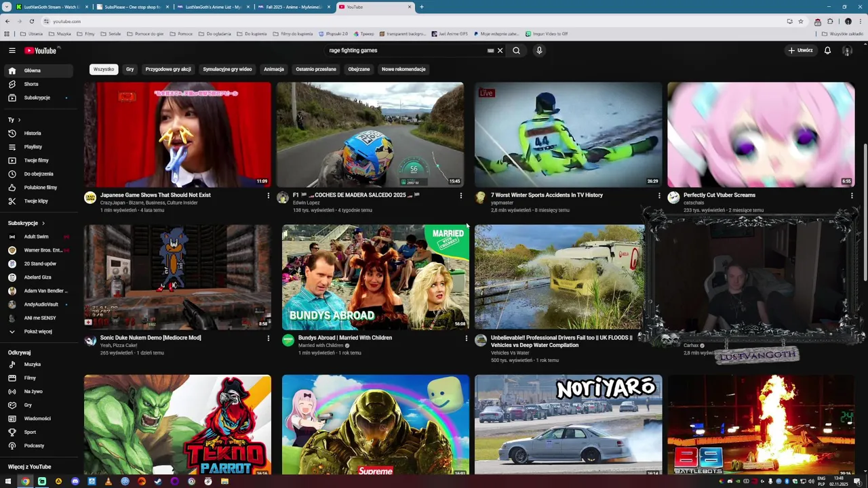Screen dimensions: 868x488
Task: Open a new browser tab
Action: [421, 7]
